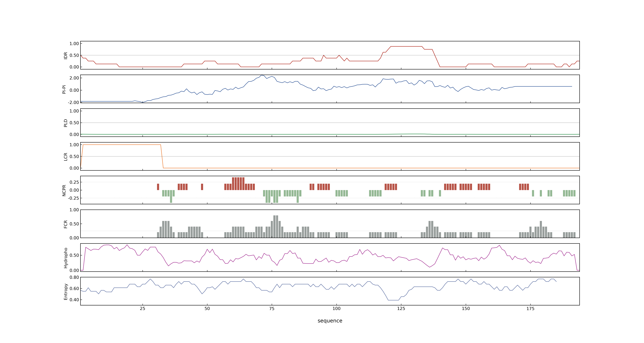The height and width of the screenshot is (343, 644).
Task: Click the 'LCR' y-axis label
Action: (66, 157)
